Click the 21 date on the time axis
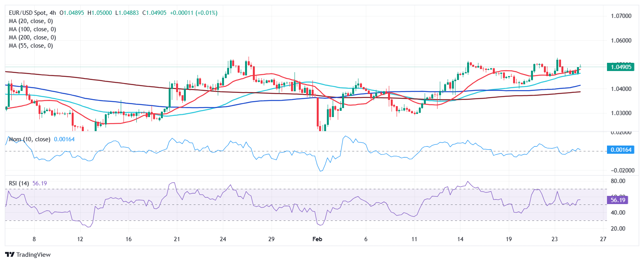Viewport: 644px width, 263px height. pyautogui.click(x=177, y=239)
